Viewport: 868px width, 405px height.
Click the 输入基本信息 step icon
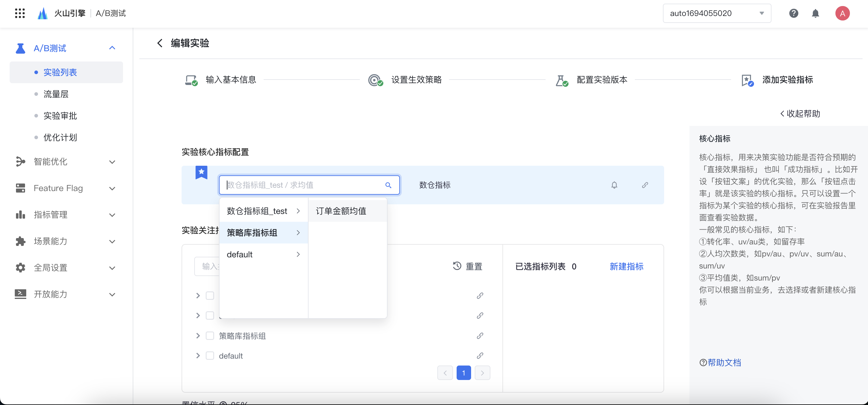tap(192, 80)
